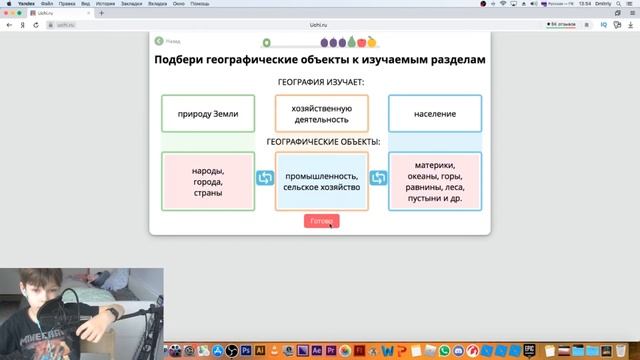This screenshot has width=640, height=360.
Task: Open the Окно menu
Action: point(178,4)
